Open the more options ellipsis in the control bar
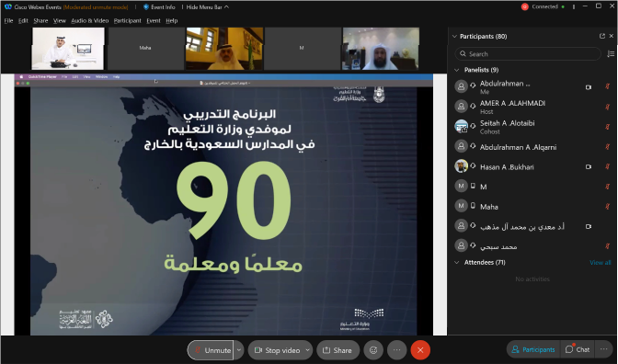The height and width of the screenshot is (364, 618). click(396, 350)
